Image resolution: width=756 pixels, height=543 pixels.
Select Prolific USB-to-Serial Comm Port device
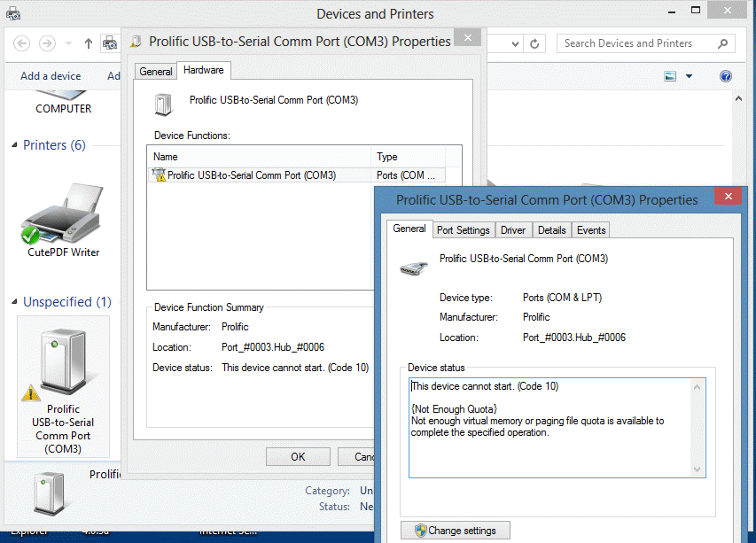[63, 386]
